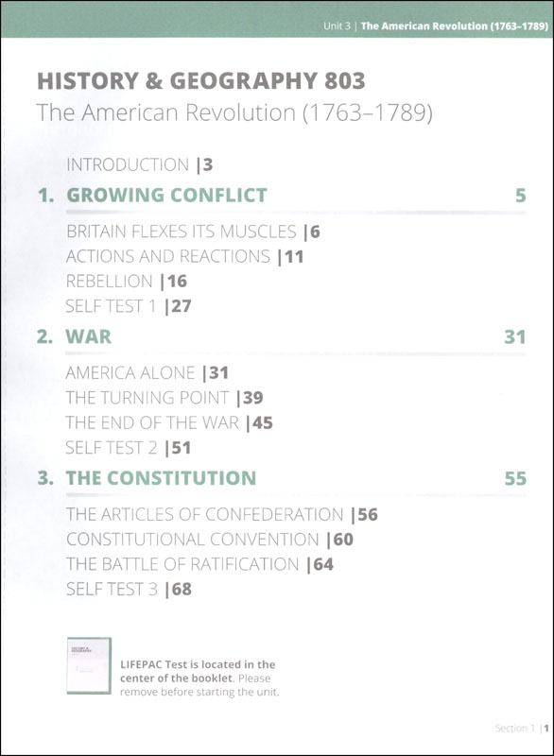
Task: Open THE ARTICLES OF CONFEDERATION entry
Action: click(222, 514)
